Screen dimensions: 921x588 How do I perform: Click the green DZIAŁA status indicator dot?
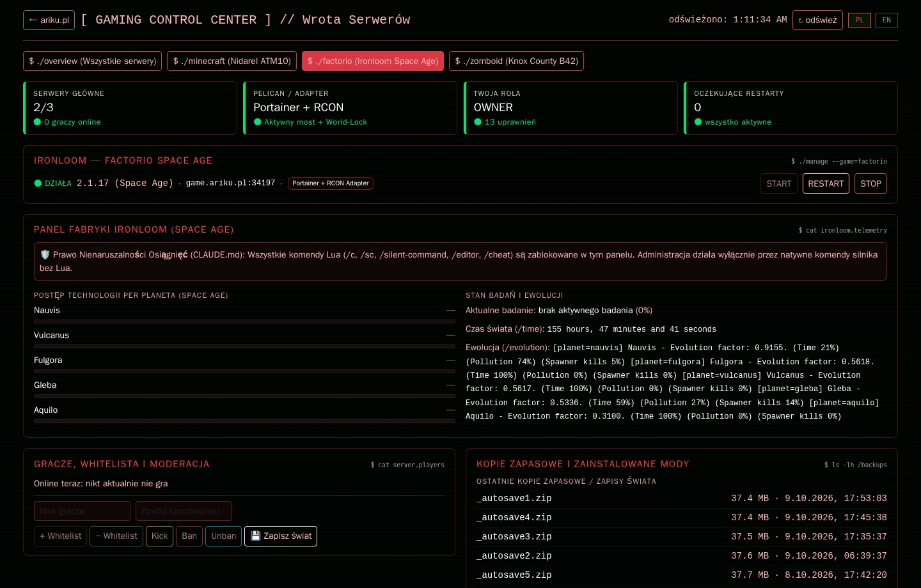coord(38,183)
